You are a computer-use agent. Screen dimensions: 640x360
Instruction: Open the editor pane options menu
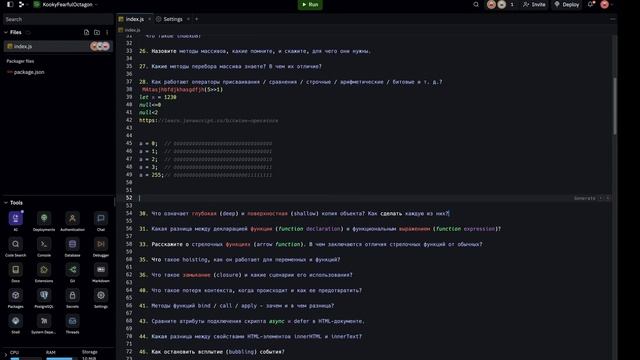pyautogui.click(x=612, y=19)
